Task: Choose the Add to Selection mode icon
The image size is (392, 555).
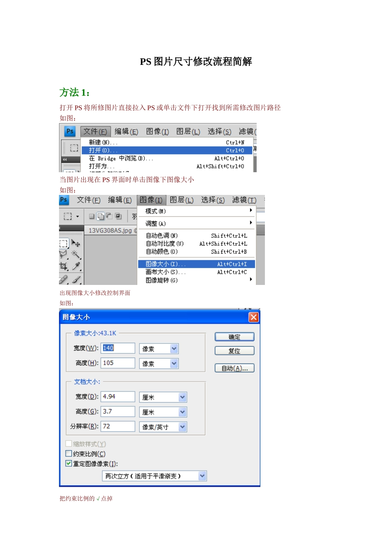Action: (101, 216)
